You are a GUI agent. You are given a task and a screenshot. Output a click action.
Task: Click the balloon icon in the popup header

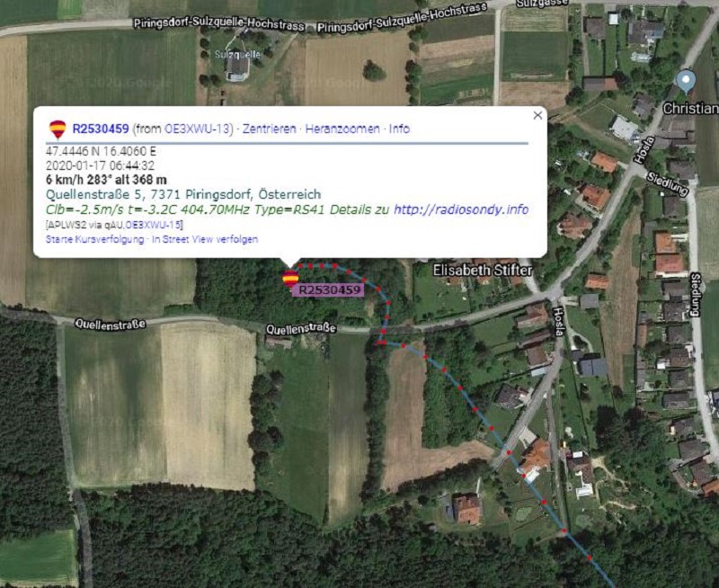58,129
